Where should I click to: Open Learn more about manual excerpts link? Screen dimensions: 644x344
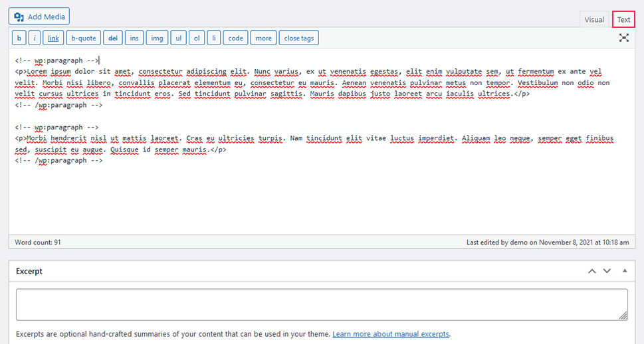pos(391,334)
